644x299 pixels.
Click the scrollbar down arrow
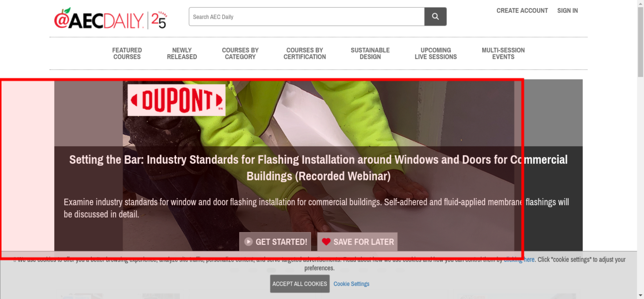(x=640, y=295)
